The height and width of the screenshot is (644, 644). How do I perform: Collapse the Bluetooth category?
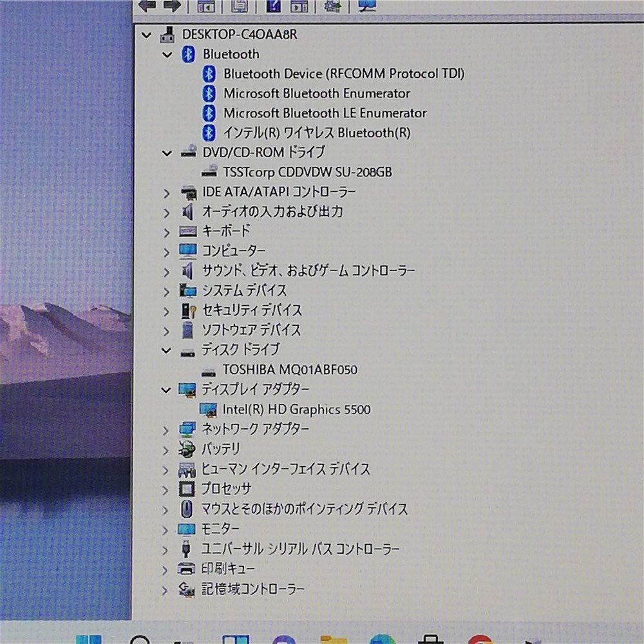[167, 55]
